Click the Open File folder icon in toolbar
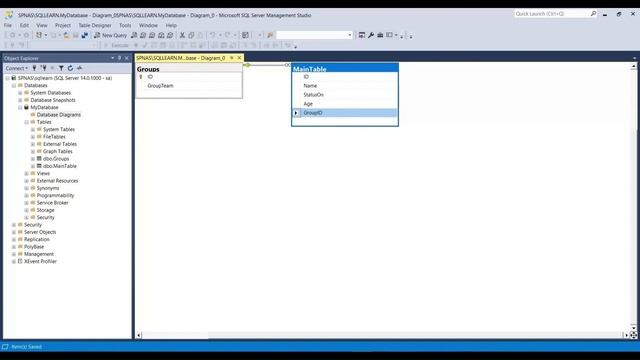Screen dimensions: 640x360 [67, 36]
